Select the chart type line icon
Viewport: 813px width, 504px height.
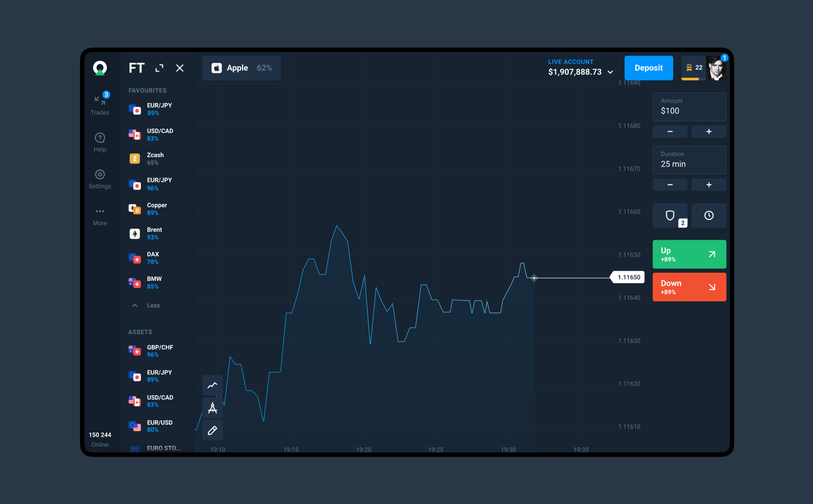[x=212, y=385]
